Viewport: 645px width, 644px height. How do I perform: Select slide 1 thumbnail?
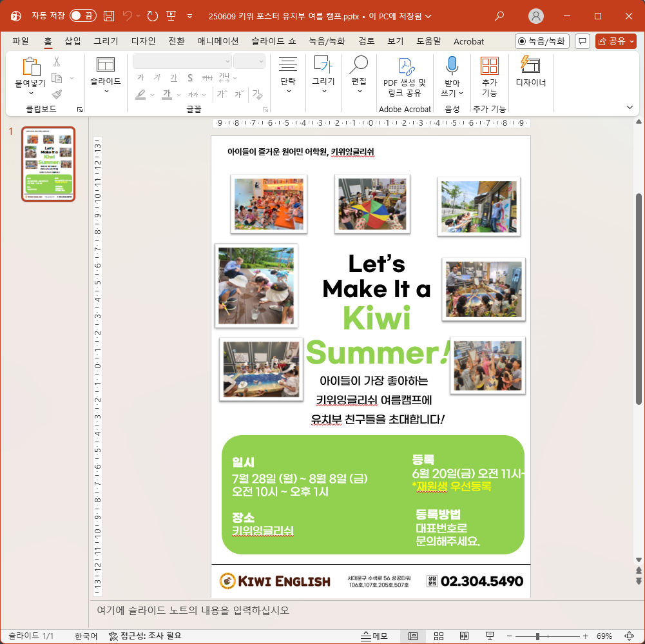point(48,164)
